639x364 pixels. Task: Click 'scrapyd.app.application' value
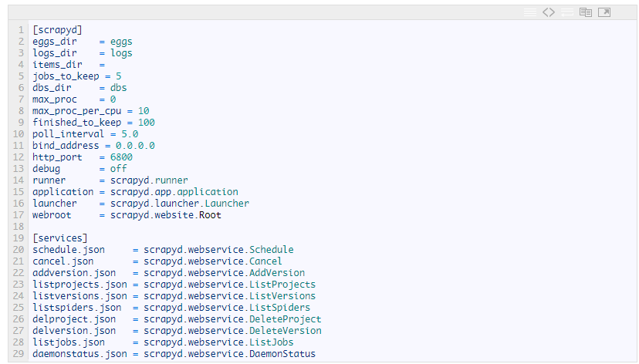174,192
